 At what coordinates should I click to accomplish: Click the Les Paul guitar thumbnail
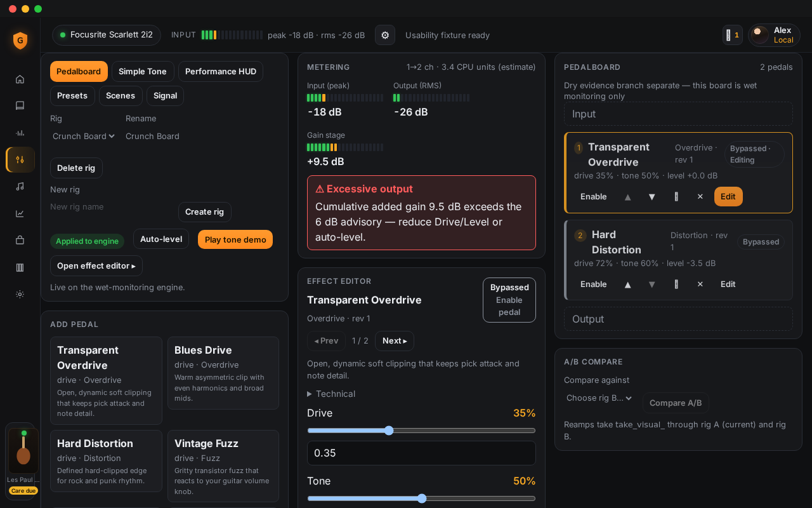[23, 450]
